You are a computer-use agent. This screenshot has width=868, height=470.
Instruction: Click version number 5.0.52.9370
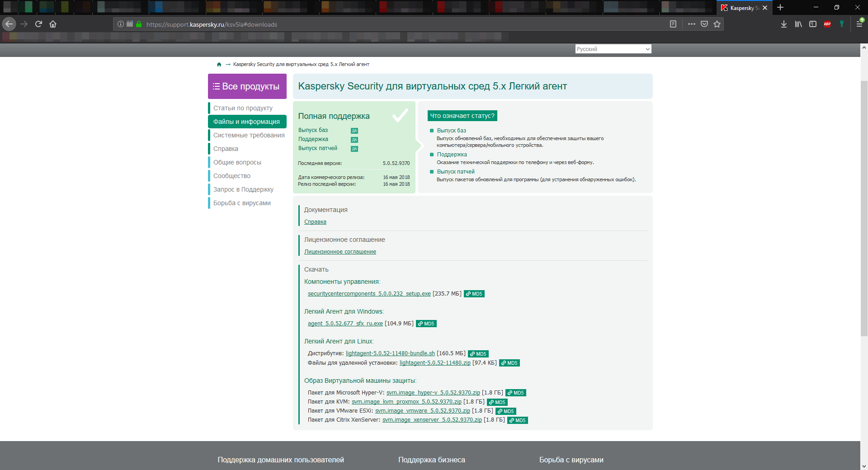point(396,163)
